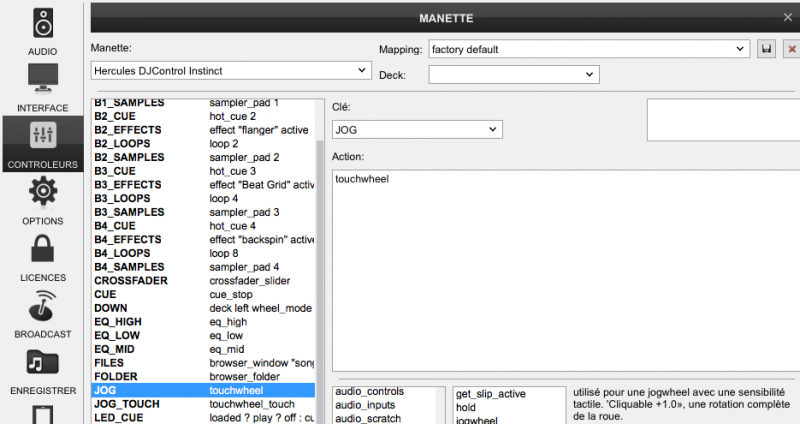
Task: Open the Options gear section
Action: click(x=42, y=198)
